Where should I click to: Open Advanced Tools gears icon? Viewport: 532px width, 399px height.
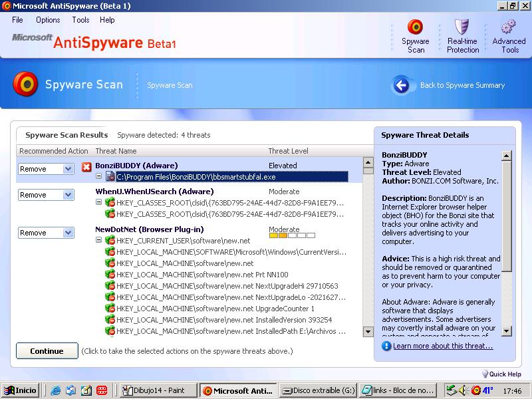coord(508,27)
